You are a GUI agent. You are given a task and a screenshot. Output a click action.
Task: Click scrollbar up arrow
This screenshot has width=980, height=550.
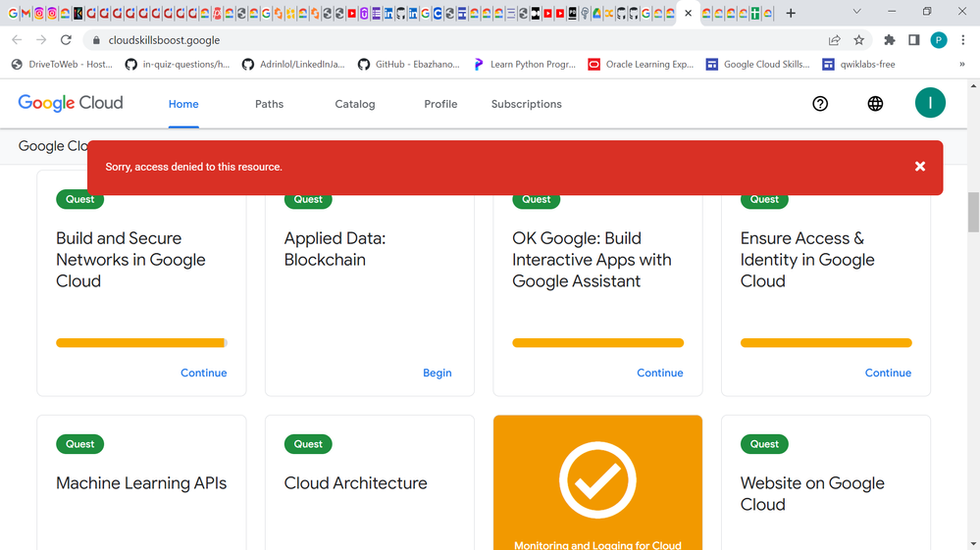(x=973, y=85)
